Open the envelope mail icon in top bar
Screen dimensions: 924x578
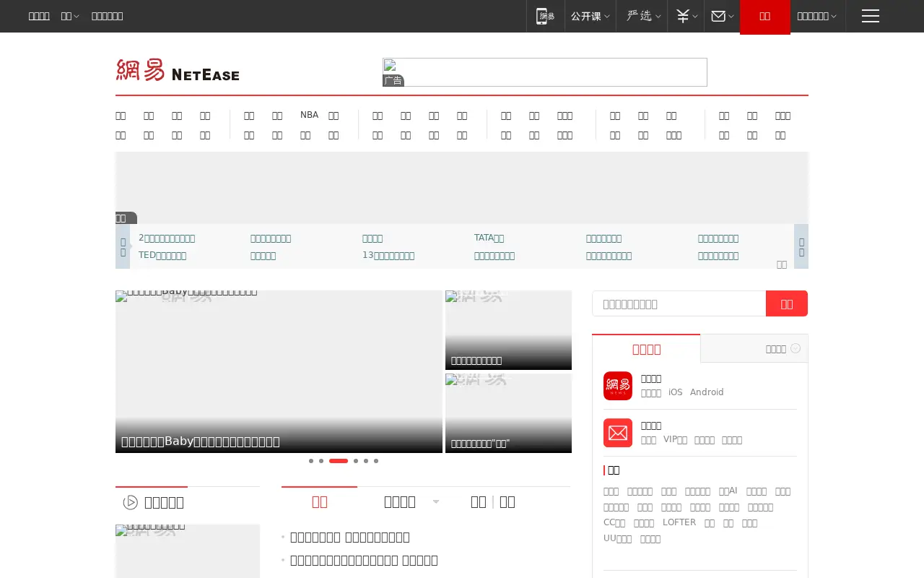718,16
